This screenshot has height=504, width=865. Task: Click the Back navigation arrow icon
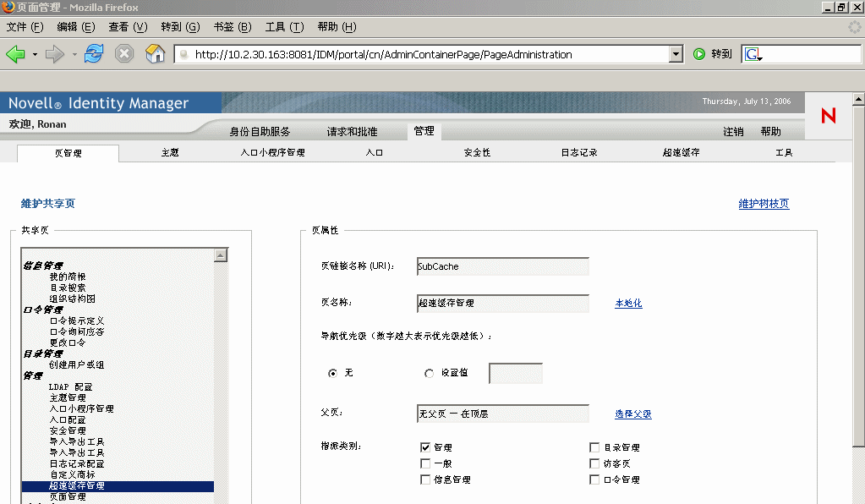(17, 53)
